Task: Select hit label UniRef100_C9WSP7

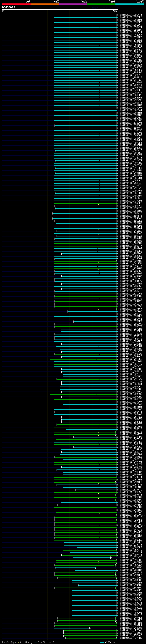Action: [131, 548]
